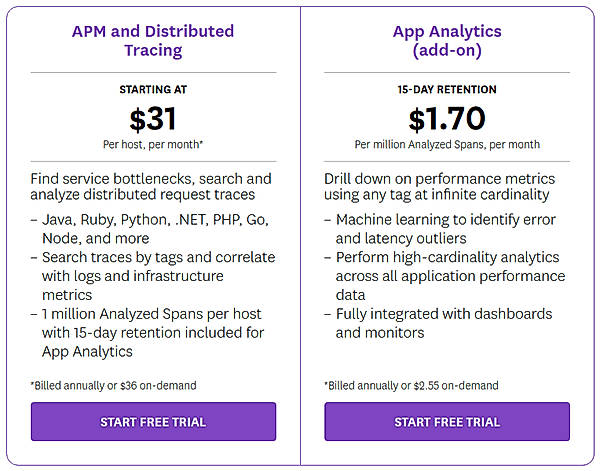Click START FREE TRIAL under APM pricing
The width and height of the screenshot is (600, 471).
[x=153, y=421]
